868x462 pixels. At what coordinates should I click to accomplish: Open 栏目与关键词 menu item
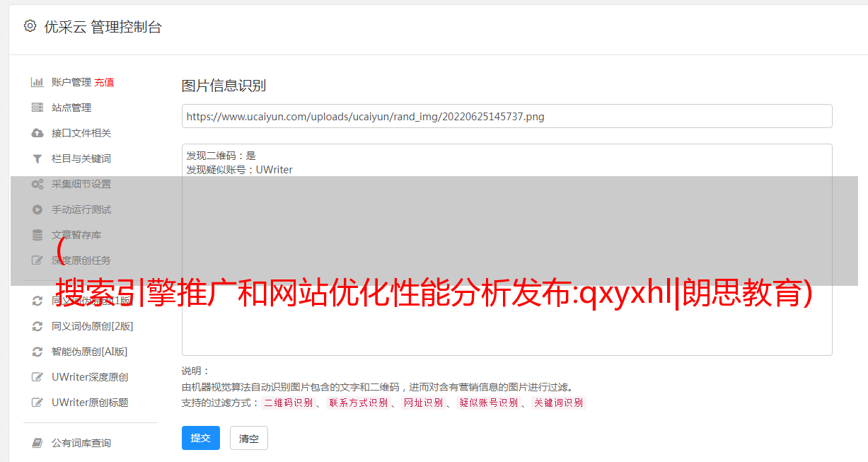pos(81,158)
